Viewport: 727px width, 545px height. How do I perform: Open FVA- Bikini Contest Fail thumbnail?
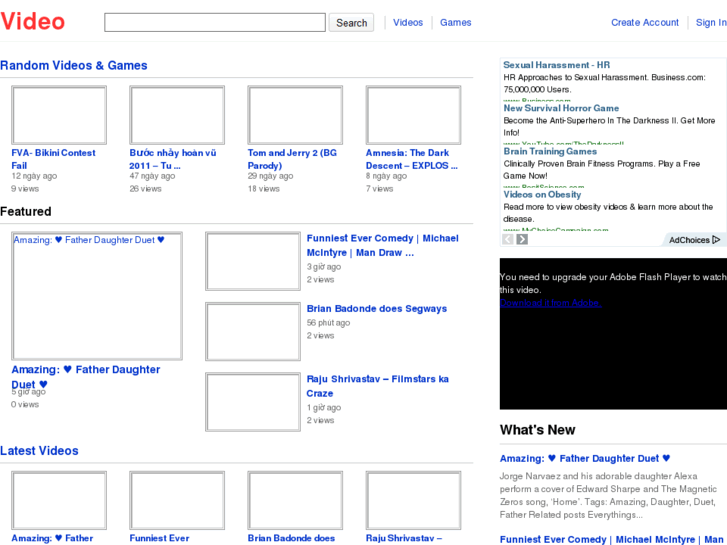pos(59,115)
